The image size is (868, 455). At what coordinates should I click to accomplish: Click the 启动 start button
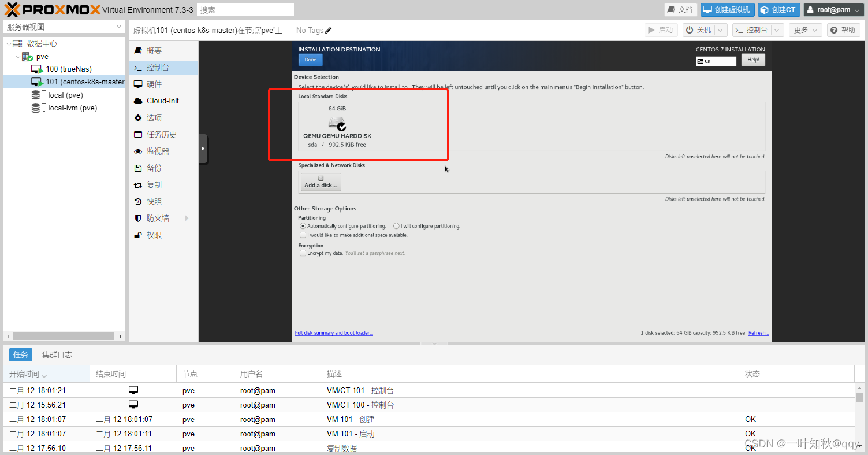(661, 30)
